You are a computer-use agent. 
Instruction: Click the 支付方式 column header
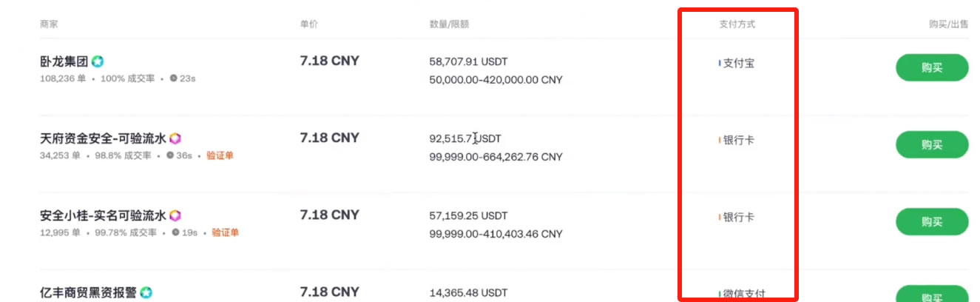(737, 24)
